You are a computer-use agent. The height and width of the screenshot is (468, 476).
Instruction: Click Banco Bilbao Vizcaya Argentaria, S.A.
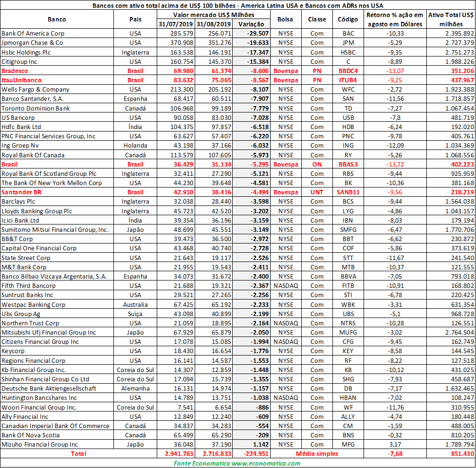point(54,276)
